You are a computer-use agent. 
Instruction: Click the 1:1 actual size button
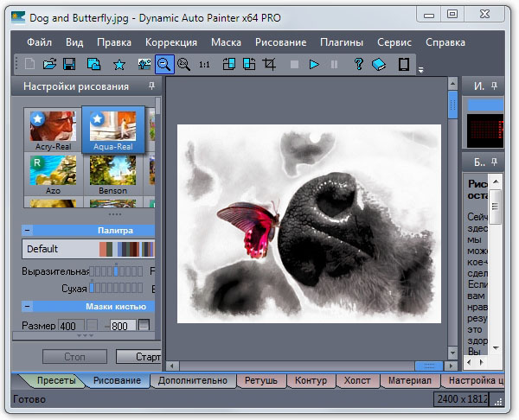click(204, 64)
